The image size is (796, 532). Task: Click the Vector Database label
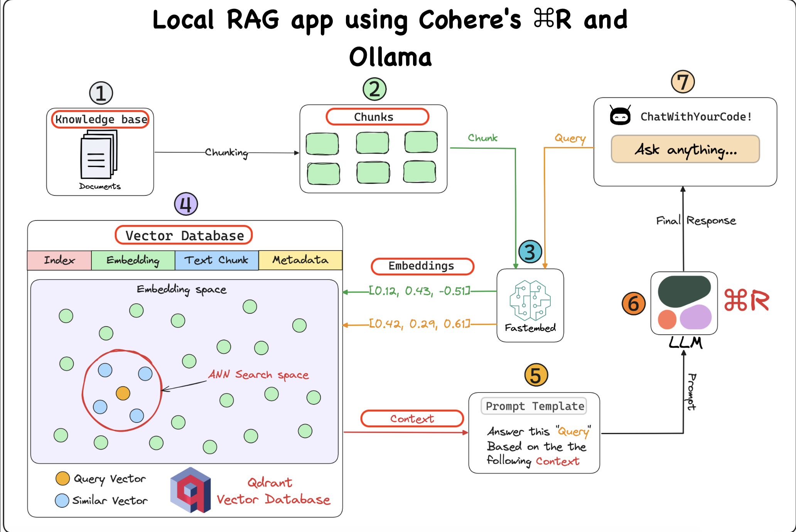click(x=184, y=235)
